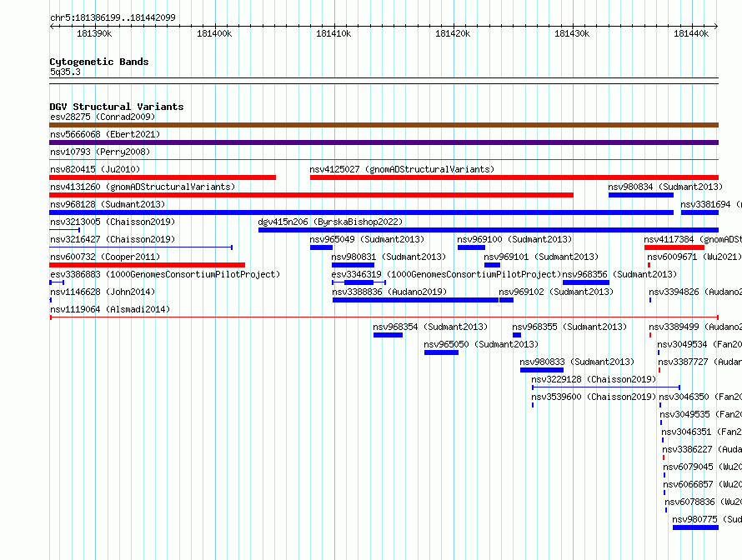Open nsv1146628 (John2014) label
Screen dimensions: 742x560
103,292
